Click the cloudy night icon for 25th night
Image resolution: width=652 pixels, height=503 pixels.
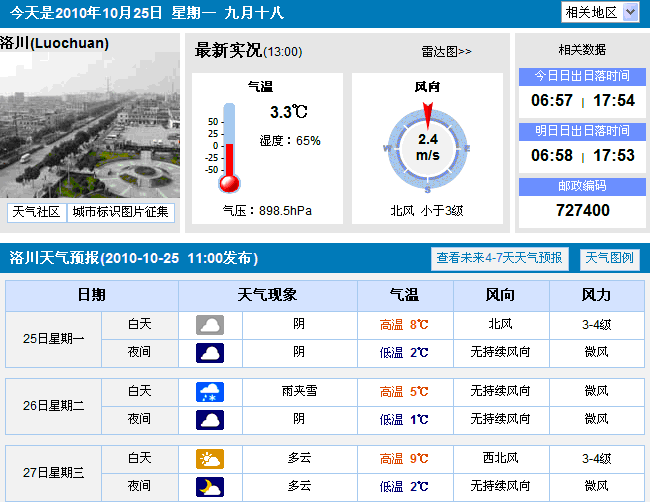pyautogui.click(x=210, y=352)
